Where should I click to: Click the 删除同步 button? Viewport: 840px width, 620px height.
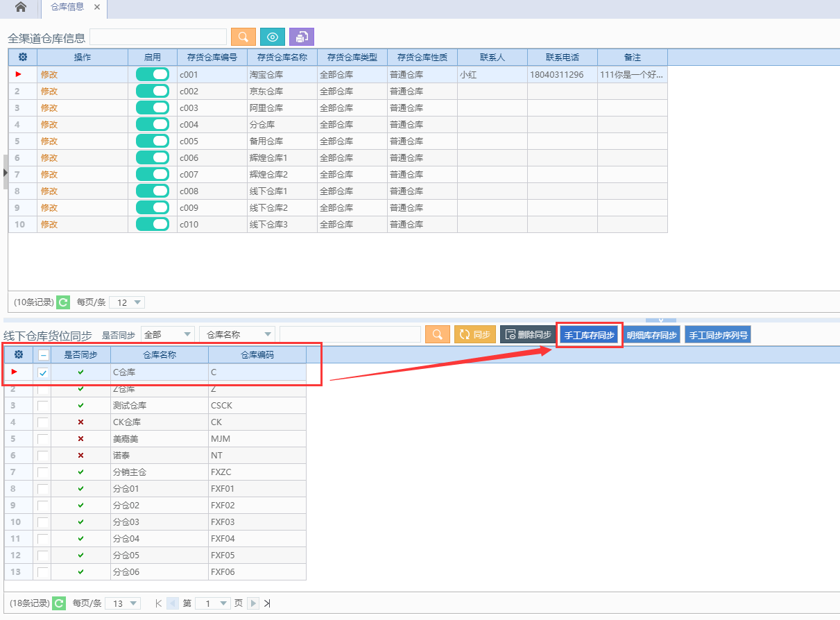pos(527,334)
